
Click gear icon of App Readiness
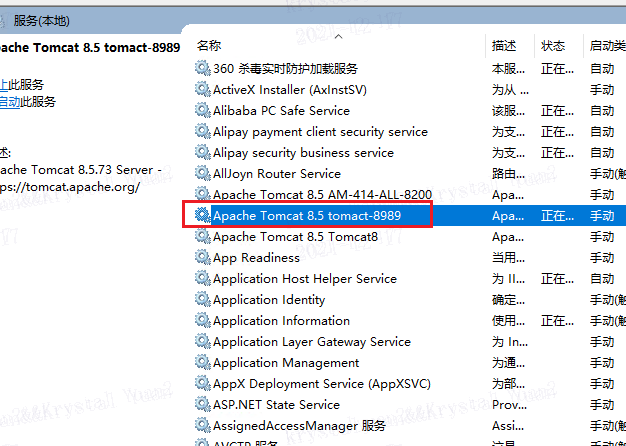pos(203,258)
